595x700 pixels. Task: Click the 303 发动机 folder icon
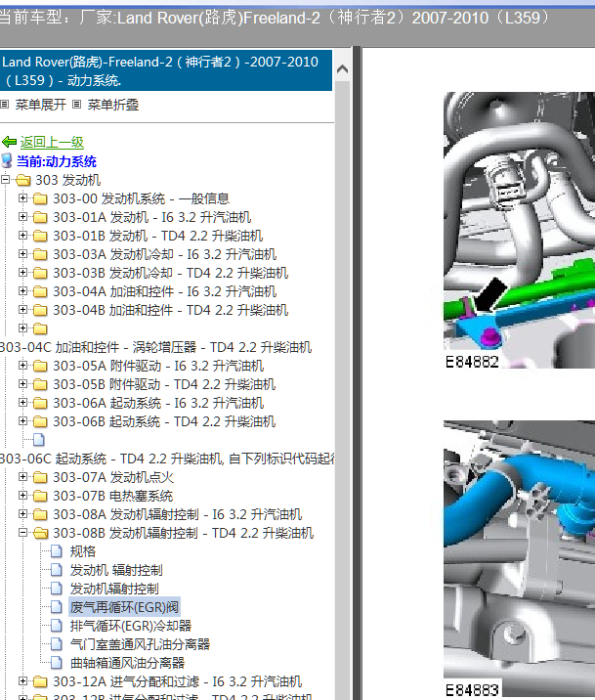[x=22, y=180]
